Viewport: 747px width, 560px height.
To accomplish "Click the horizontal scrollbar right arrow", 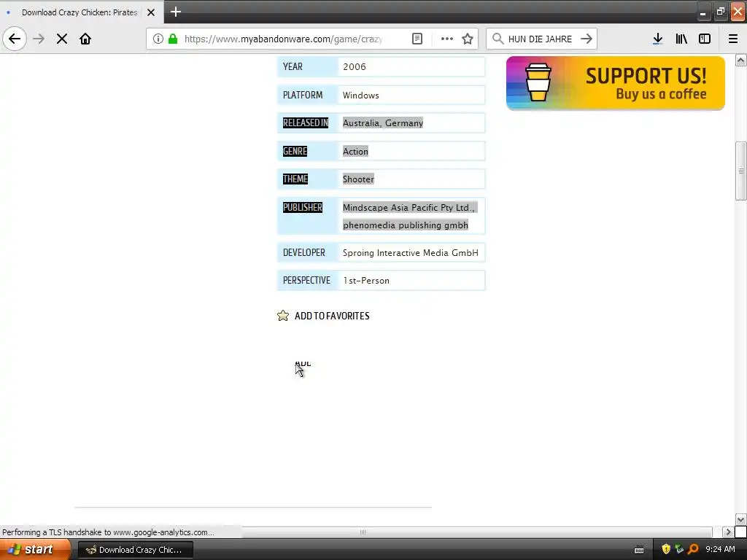I will (x=728, y=532).
